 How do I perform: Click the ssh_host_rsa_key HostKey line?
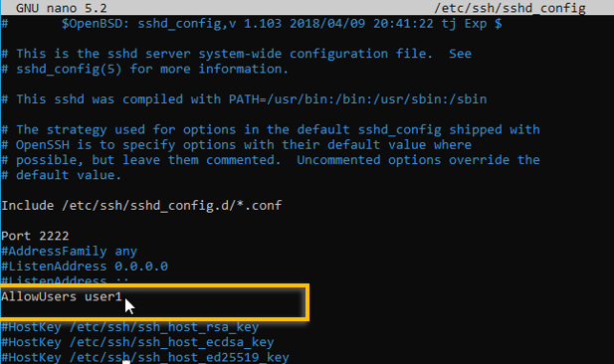click(x=130, y=327)
